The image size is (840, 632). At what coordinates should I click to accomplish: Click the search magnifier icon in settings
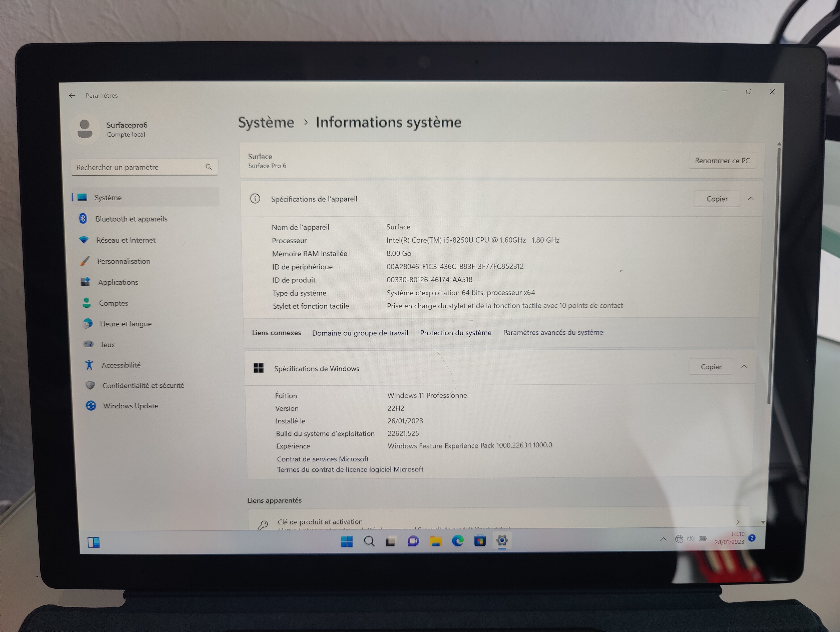point(209,167)
